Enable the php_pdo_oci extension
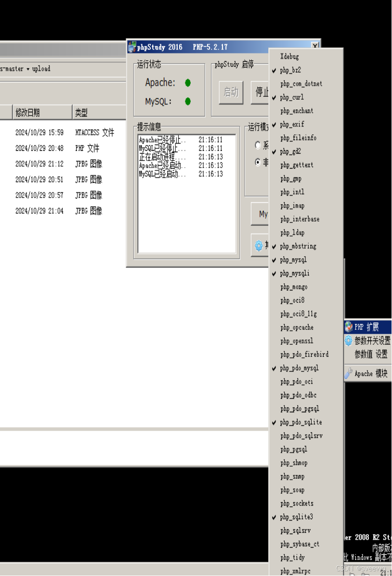 tap(306, 382)
